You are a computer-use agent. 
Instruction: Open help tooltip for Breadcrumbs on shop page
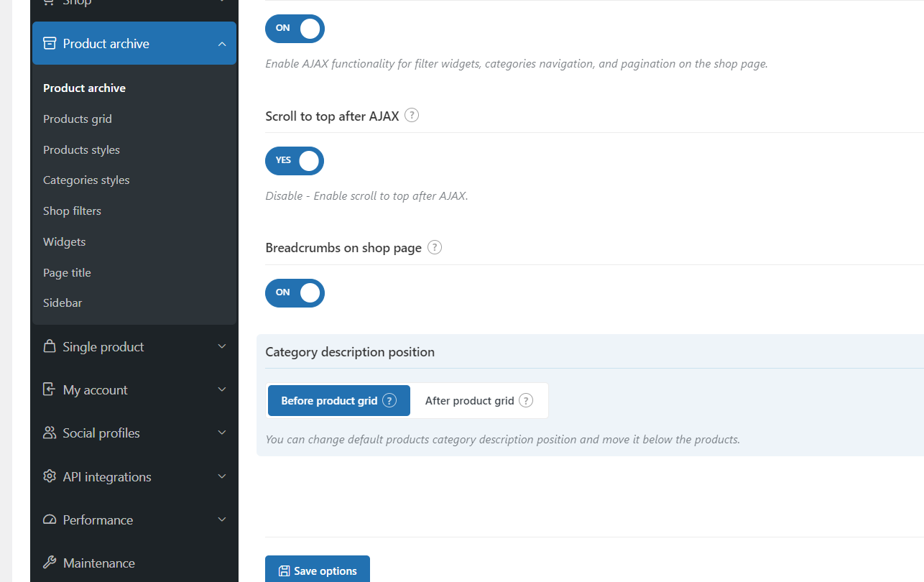(435, 247)
